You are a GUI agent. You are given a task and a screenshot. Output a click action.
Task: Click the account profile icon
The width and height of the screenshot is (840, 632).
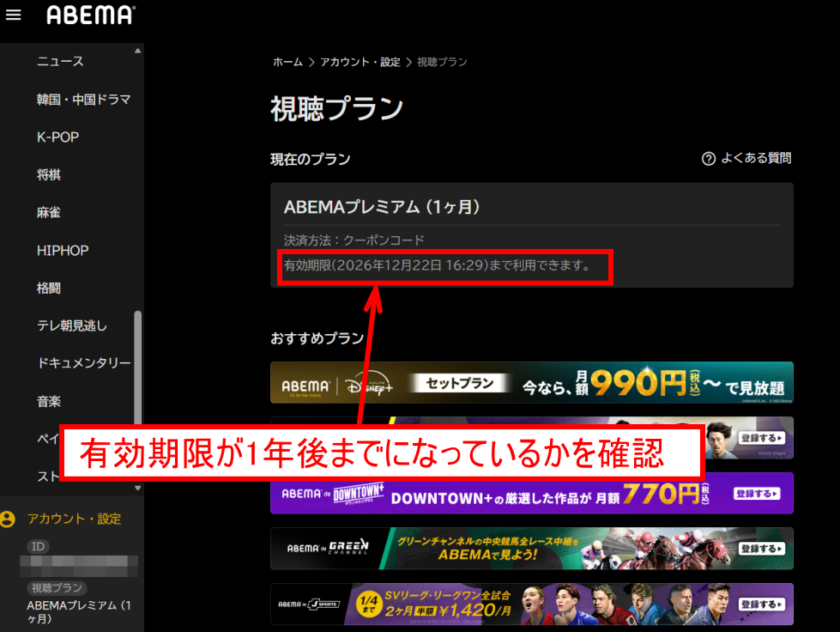[x=9, y=520]
